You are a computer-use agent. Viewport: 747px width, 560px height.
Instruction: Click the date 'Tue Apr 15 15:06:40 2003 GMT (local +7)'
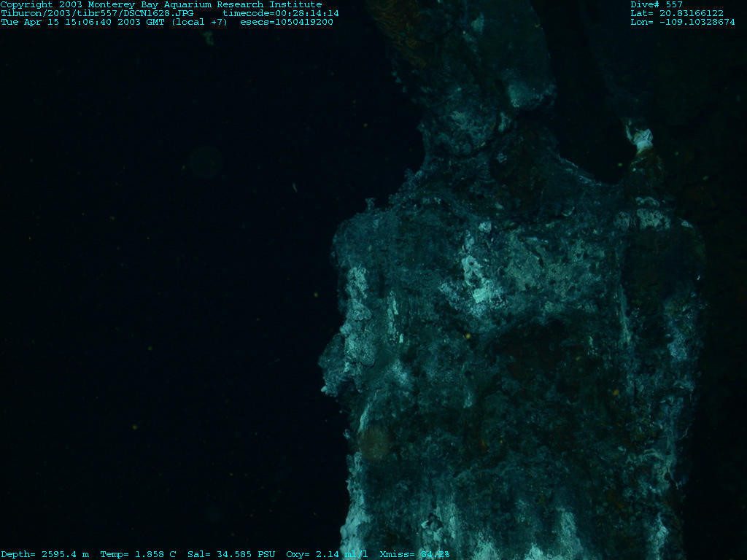(x=115, y=23)
